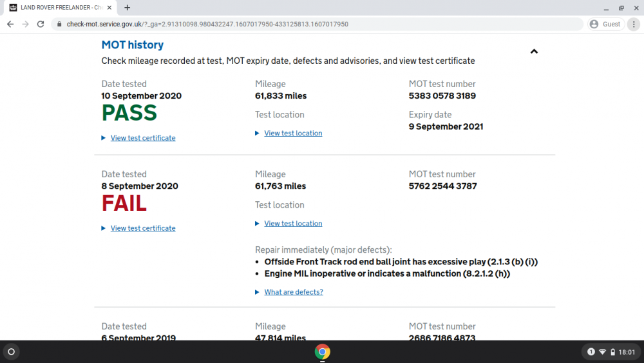Click the browser forward arrow
Screen dimensions: 644x363
point(26,25)
